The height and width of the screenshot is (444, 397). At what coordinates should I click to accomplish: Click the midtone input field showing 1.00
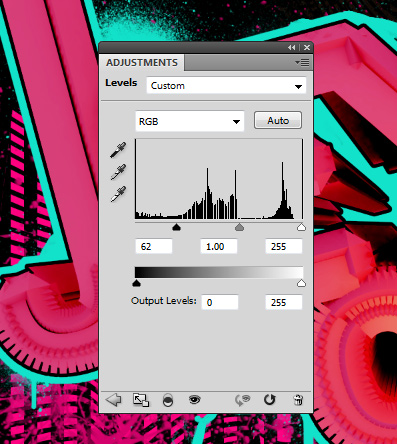click(x=219, y=247)
